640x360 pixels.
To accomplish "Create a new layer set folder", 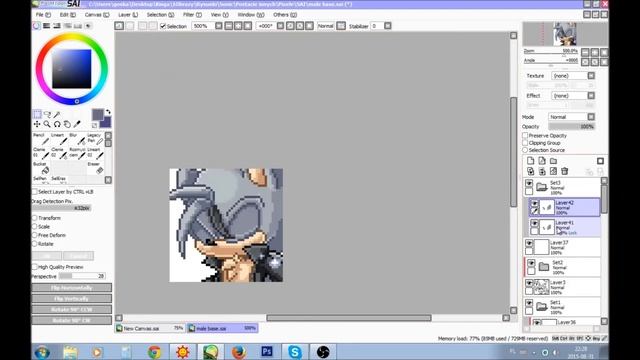I will pos(553,161).
